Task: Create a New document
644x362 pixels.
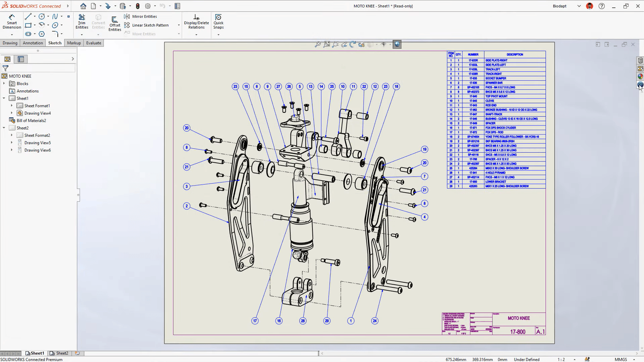Action: click(x=93, y=6)
